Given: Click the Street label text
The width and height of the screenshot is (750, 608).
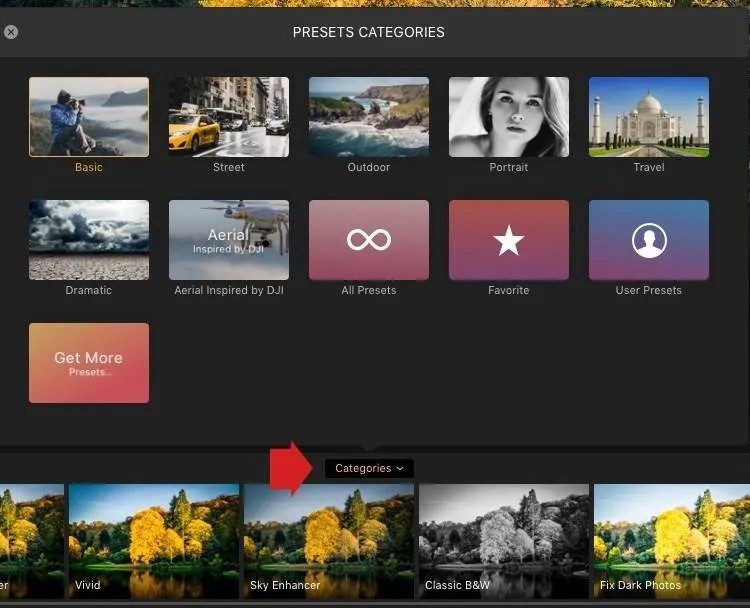Looking at the screenshot, I should pos(229,167).
